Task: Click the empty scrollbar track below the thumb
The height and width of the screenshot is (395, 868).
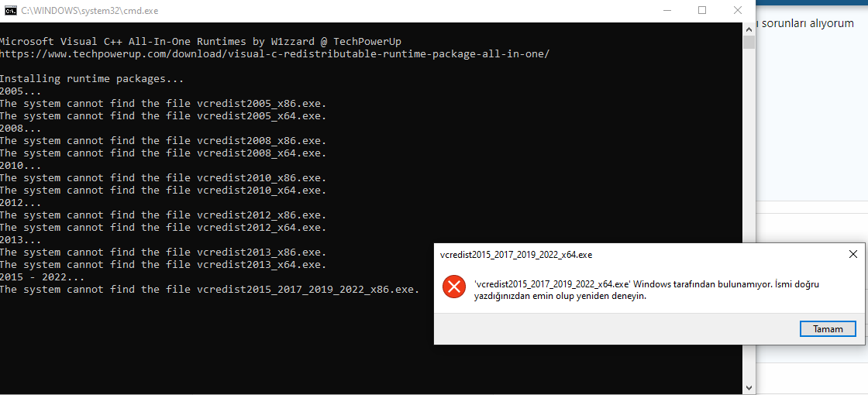Action: pyautogui.click(x=749, y=216)
